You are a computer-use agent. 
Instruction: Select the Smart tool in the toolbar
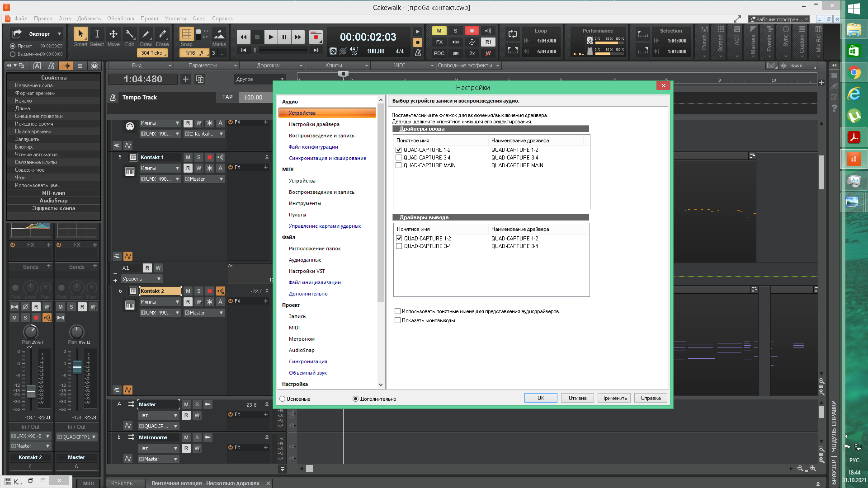click(80, 35)
